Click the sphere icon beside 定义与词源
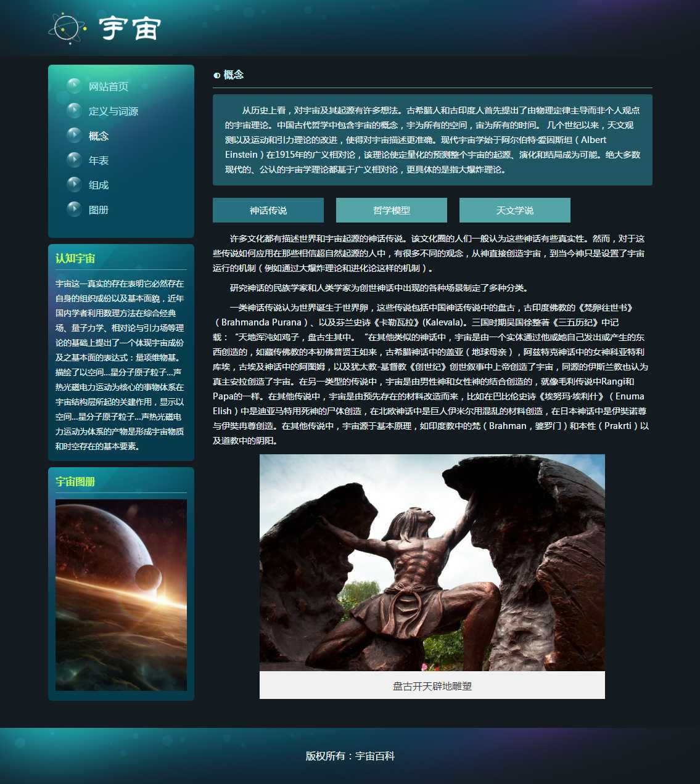 (74, 111)
